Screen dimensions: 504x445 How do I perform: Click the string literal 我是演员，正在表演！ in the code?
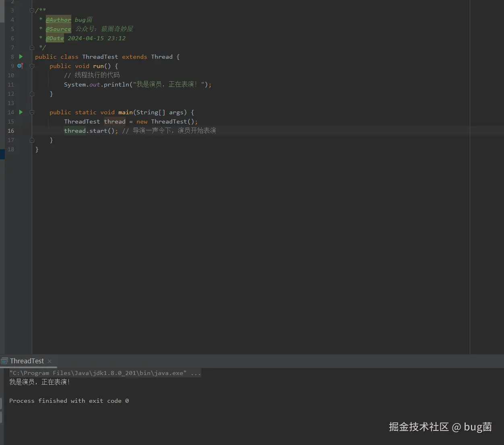coord(169,84)
